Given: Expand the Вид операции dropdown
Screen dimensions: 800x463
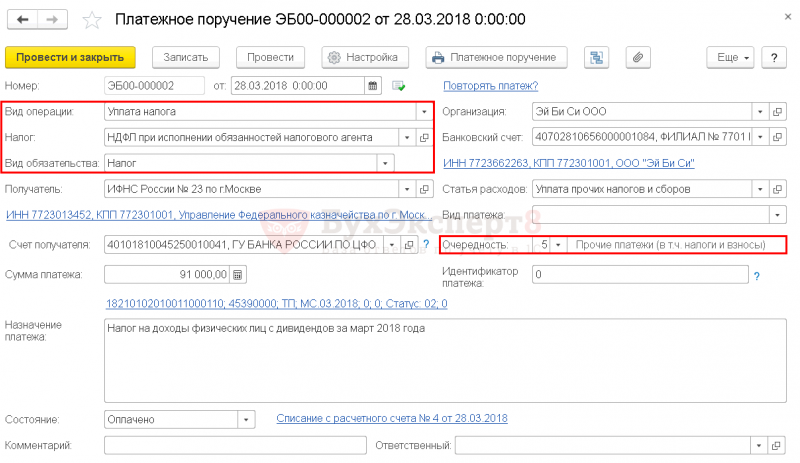Looking at the screenshot, I should coord(424,112).
